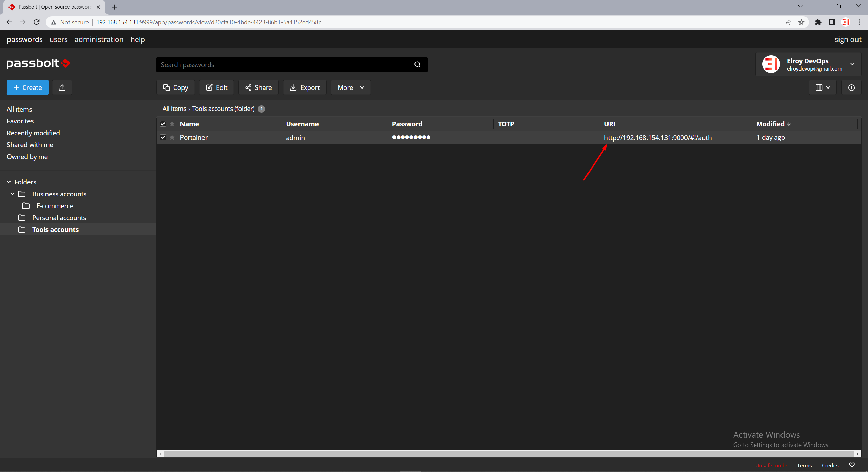Click the Create button
Image resolution: width=868 pixels, height=472 pixels.
tap(27, 87)
